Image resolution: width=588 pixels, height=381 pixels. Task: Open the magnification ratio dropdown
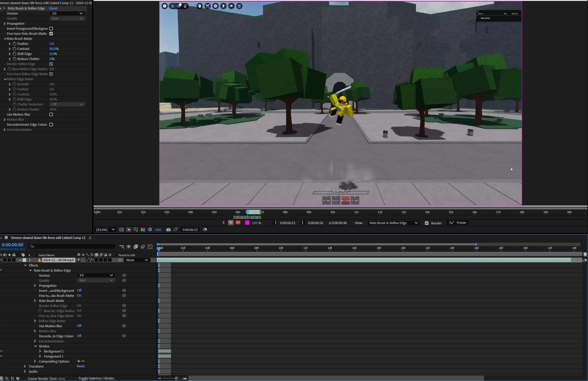point(105,229)
